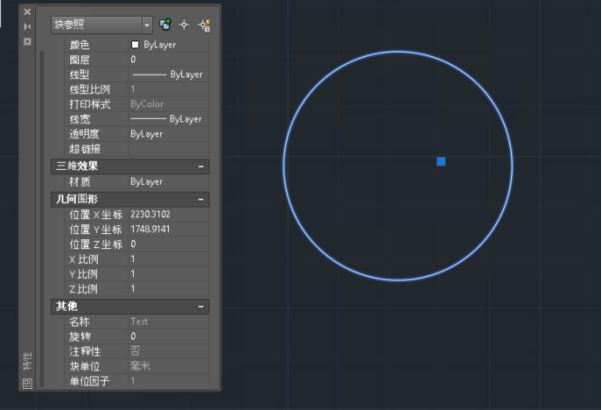Click the palette vertical scrollbar
Viewport: 602px width, 410px height.
point(42,219)
